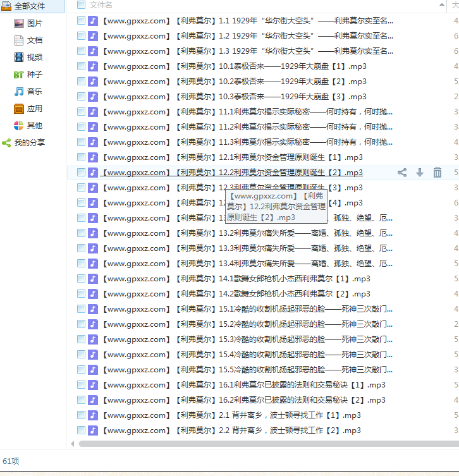This screenshot has height=476, width=459.
Task: Click the download arrow on the 12.2 row
Action: tap(420, 173)
